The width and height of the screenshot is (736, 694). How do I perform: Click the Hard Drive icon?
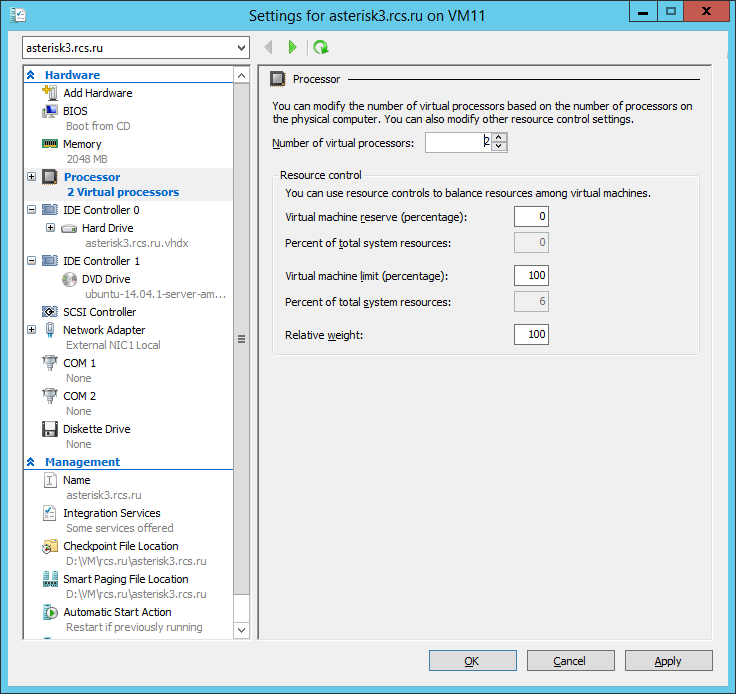coord(69,229)
